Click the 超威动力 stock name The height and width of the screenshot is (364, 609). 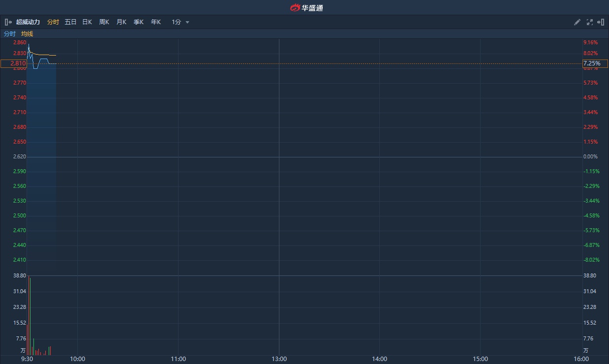point(28,22)
